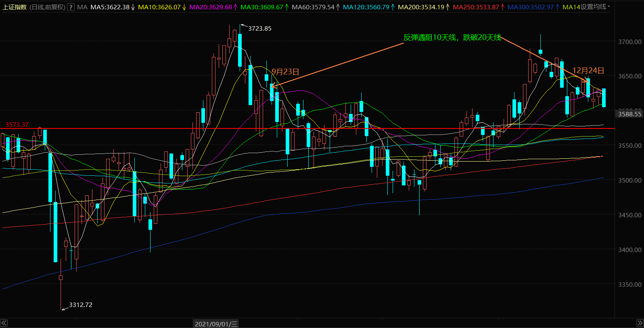The height and width of the screenshot is (328, 644).
Task: Click the double-left arrow at bottom left
Action: tap(4, 324)
